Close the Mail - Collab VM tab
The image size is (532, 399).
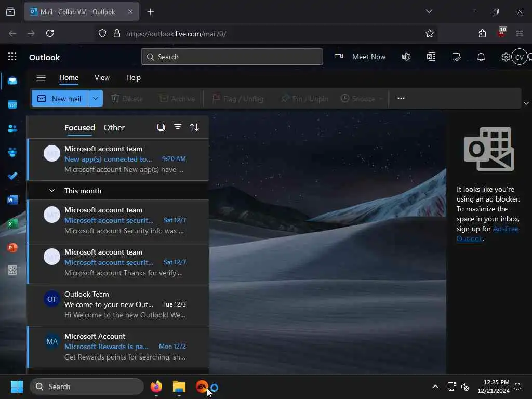tap(130, 11)
